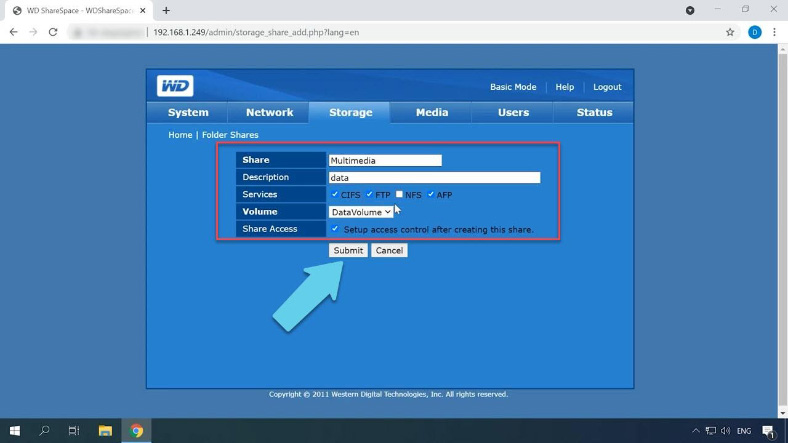Viewport: 788px width, 443px height.
Task: Click the Cancel button
Action: tap(389, 250)
